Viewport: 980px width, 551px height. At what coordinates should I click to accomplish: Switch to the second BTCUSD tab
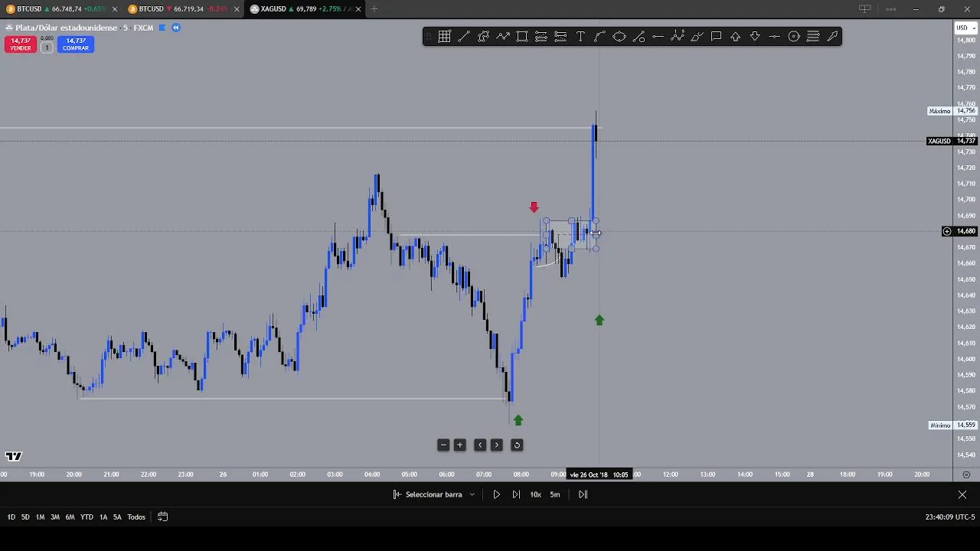(182, 9)
